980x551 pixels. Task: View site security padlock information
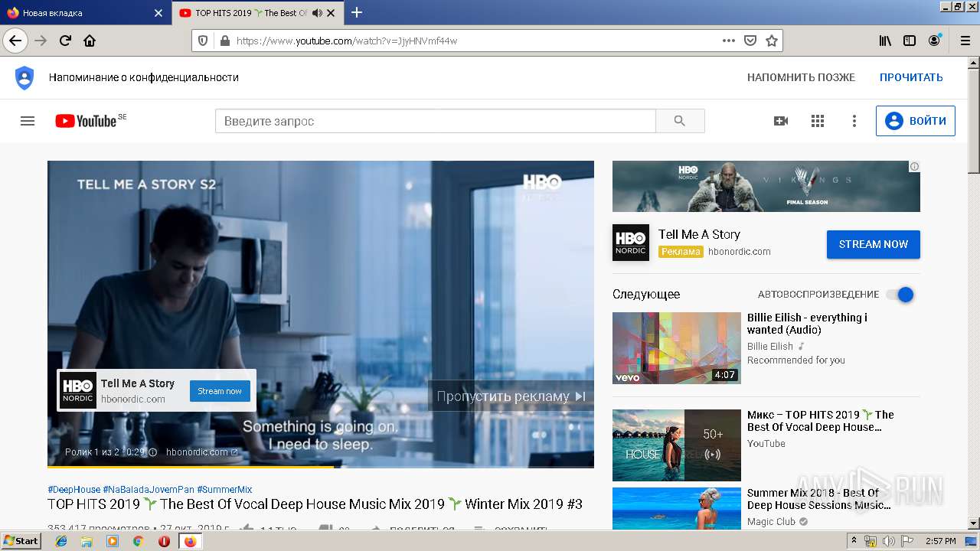point(224,41)
